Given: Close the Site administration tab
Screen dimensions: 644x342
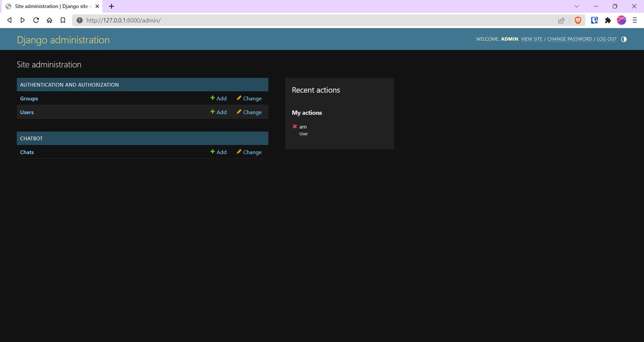Looking at the screenshot, I should click(97, 6).
